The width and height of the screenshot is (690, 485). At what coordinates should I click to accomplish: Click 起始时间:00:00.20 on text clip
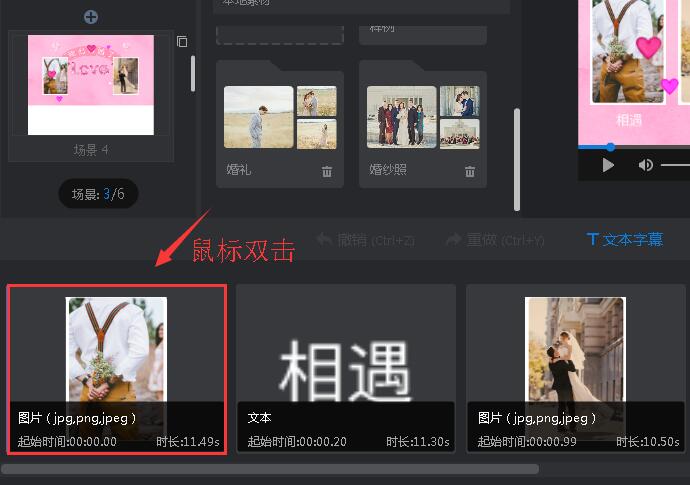click(297, 441)
